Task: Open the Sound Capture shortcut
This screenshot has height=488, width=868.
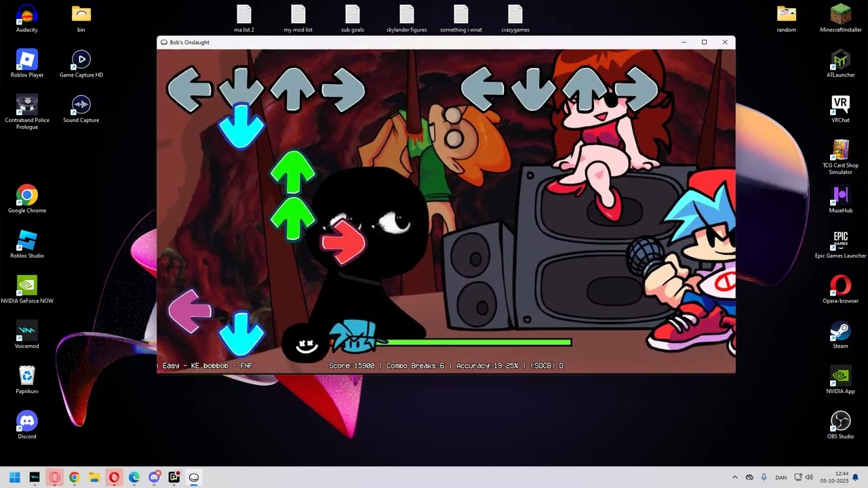Action: [x=81, y=109]
